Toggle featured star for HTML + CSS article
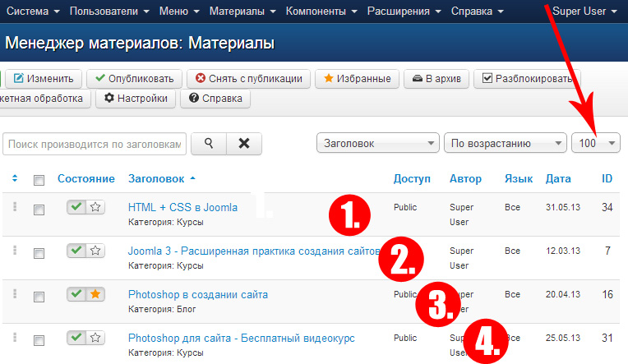This screenshot has height=364, width=628. point(95,207)
